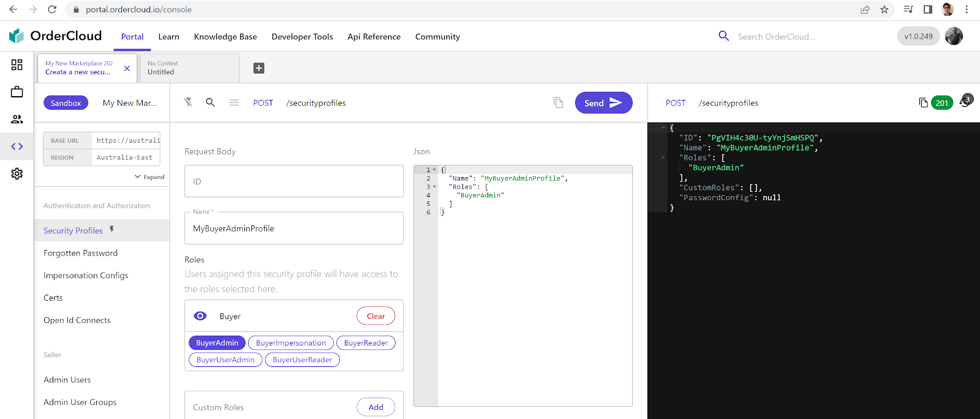The image size is (980, 419).
Task: Toggle the BuyerReader role chip
Action: tap(366, 343)
